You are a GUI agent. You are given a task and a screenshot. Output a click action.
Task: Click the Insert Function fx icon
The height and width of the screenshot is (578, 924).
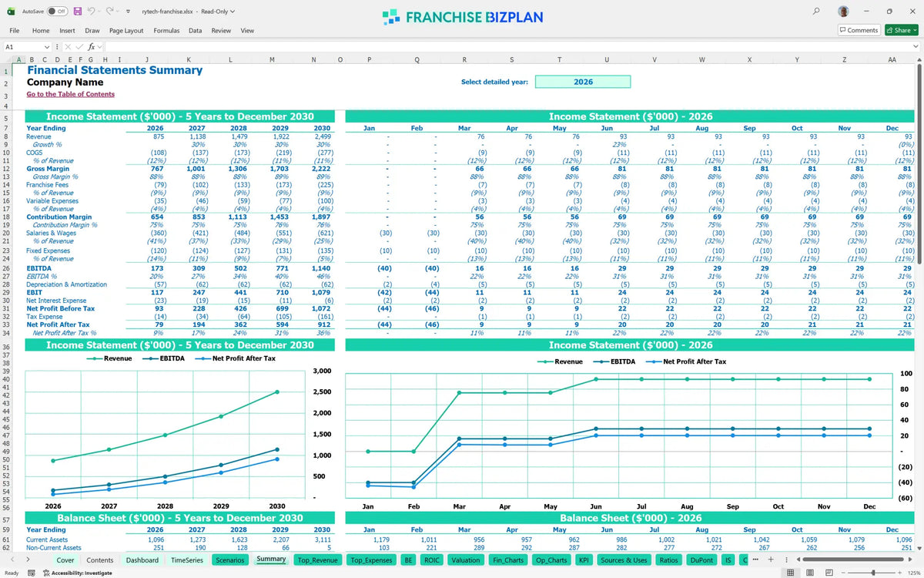[91, 47]
